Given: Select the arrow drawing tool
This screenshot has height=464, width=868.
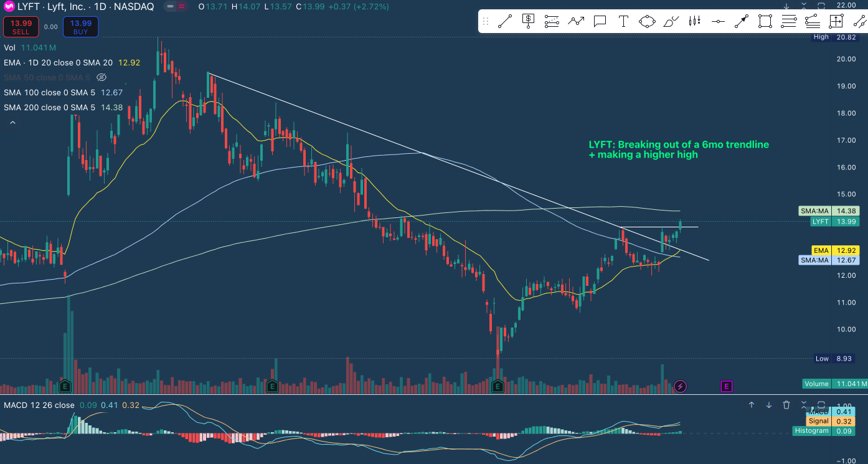Looking at the screenshot, I should (742, 22).
